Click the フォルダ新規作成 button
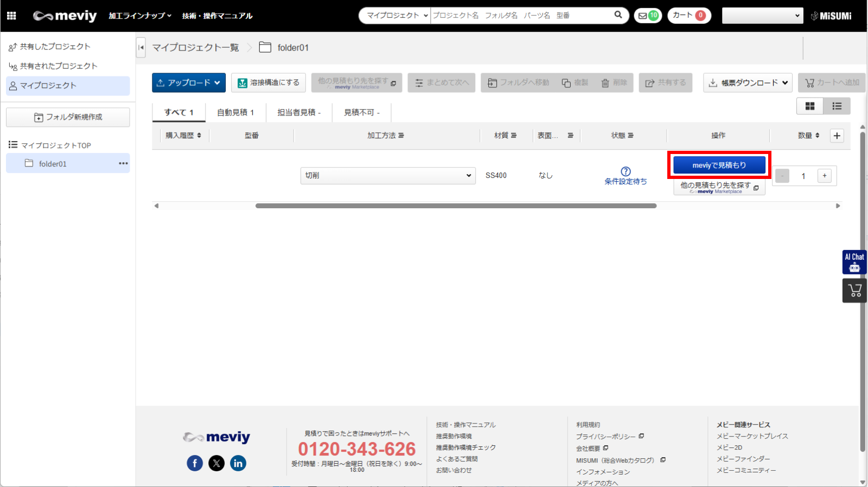 click(x=68, y=117)
